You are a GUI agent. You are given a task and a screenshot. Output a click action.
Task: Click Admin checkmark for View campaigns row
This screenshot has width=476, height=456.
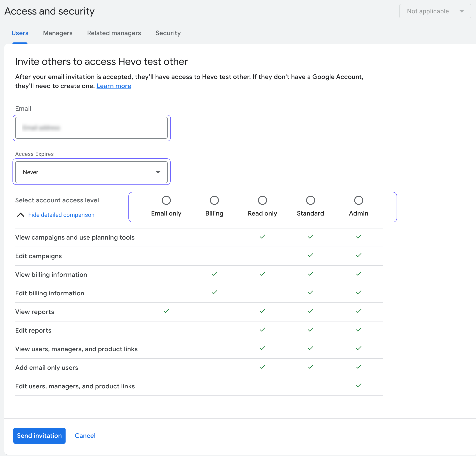point(358,236)
